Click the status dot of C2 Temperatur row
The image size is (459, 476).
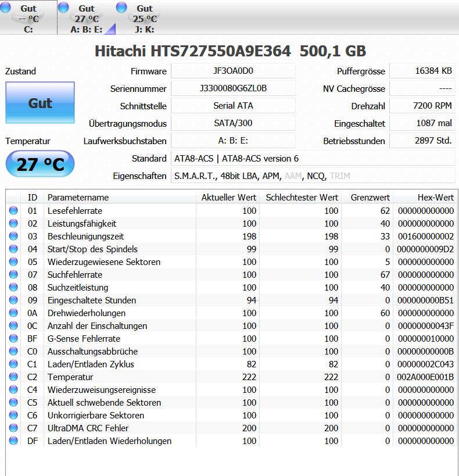pos(13,377)
